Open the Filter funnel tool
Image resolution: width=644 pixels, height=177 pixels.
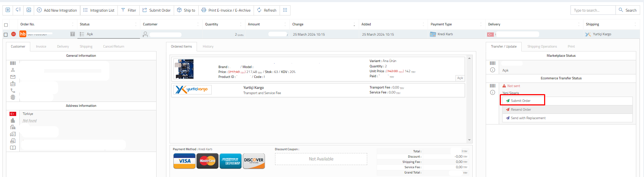click(x=128, y=10)
